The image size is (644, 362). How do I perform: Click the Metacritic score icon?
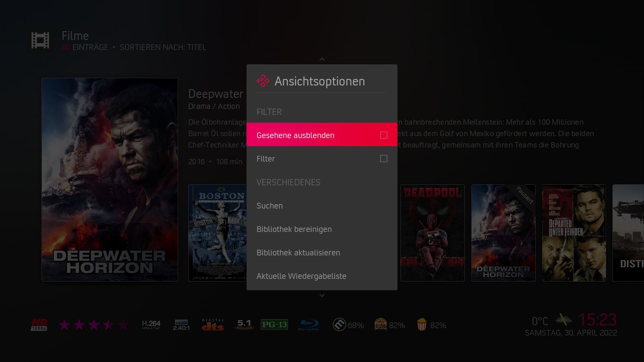339,324
